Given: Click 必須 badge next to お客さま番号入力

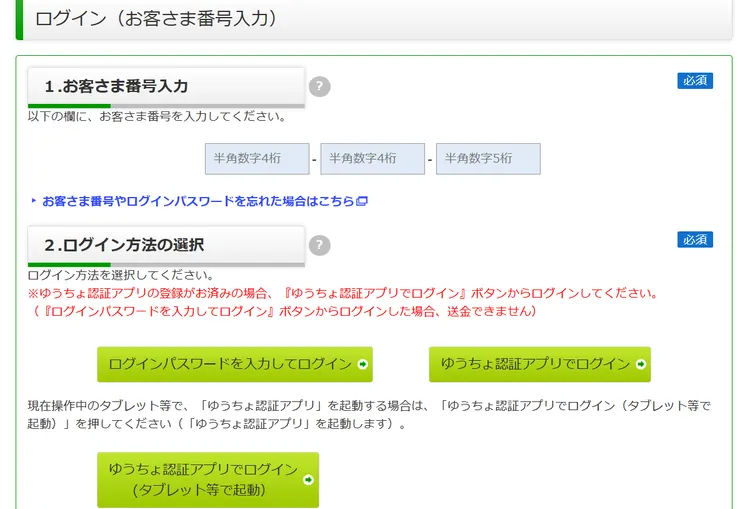Looking at the screenshot, I should tap(695, 81).
